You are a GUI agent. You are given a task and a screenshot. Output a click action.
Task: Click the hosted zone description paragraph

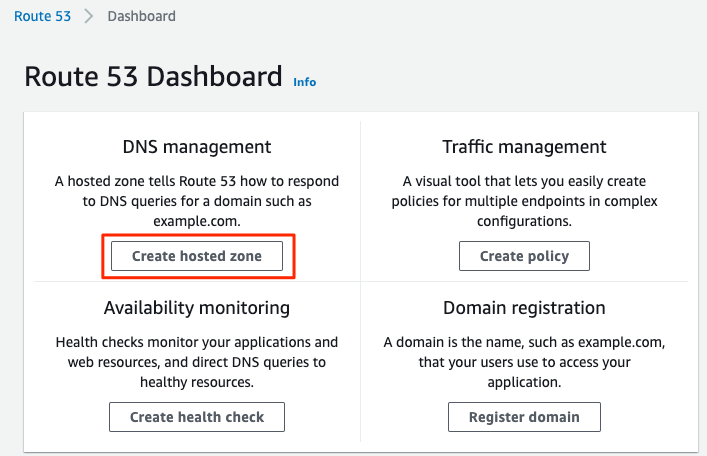(x=197, y=201)
